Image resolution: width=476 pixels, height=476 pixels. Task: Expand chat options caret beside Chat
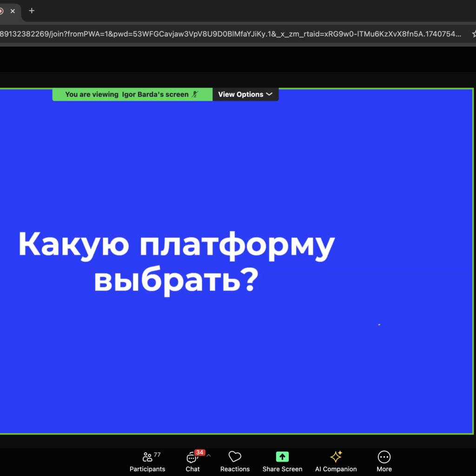pos(208,456)
